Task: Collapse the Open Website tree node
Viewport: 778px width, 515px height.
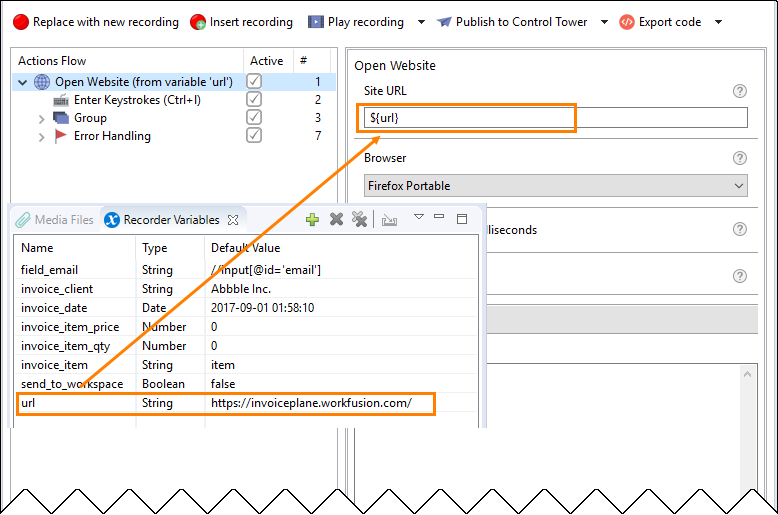Action: point(23,82)
